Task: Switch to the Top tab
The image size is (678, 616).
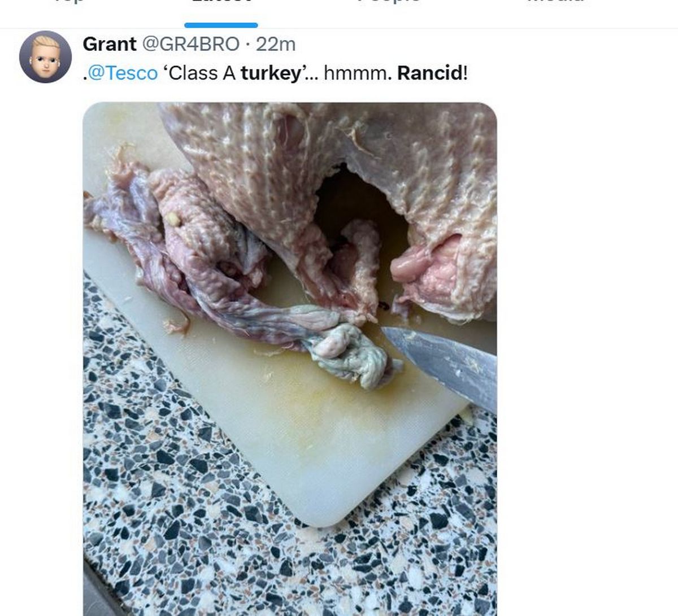Action: 69,3
